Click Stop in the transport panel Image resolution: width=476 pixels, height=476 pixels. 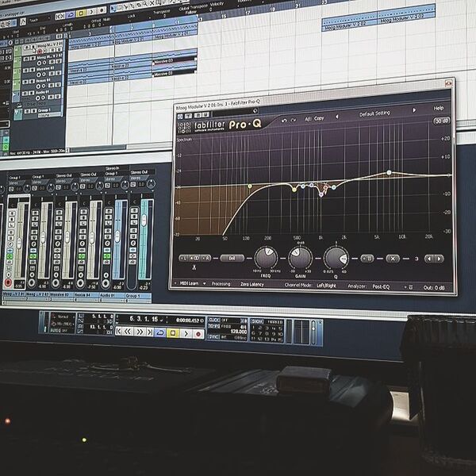click(x=173, y=333)
